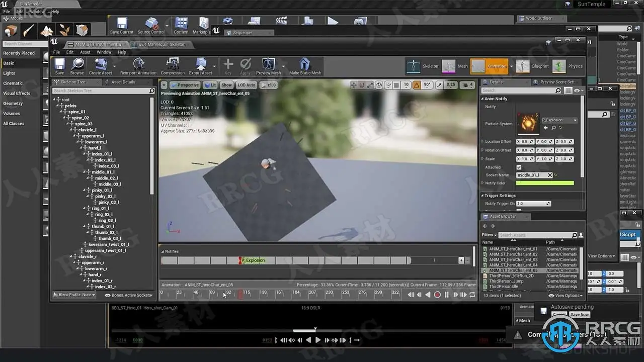Open the Physics editor mode icon
644x362 pixels.
tap(559, 66)
